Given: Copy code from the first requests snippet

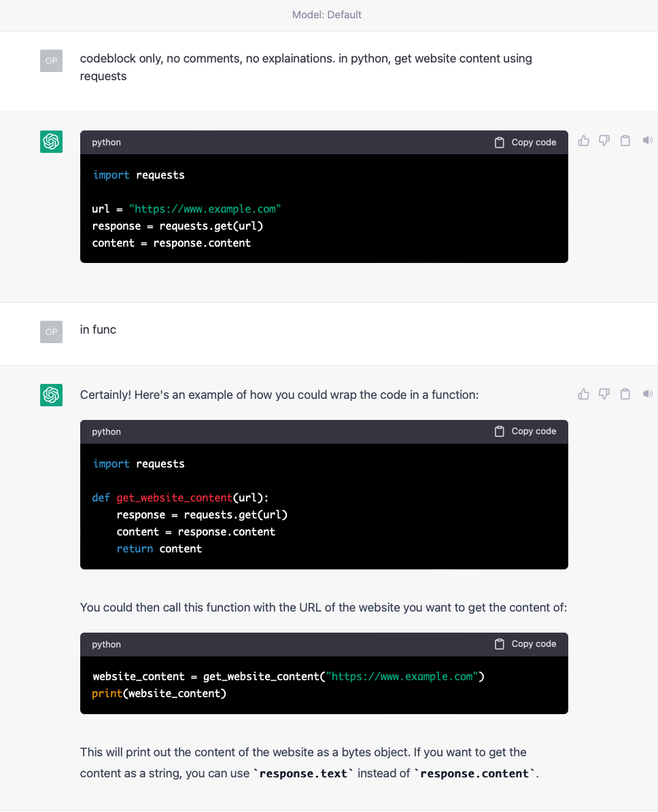Looking at the screenshot, I should pyautogui.click(x=525, y=143).
